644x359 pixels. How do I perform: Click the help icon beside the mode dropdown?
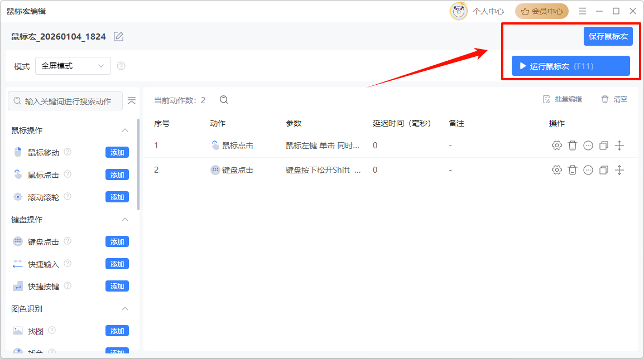point(121,66)
